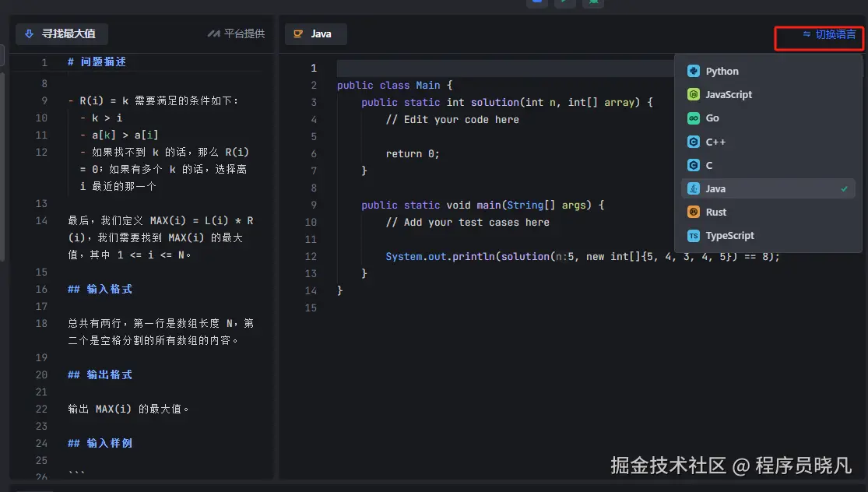This screenshot has height=492, width=868.
Task: Pick Rust from the language dropdown
Action: [768, 212]
